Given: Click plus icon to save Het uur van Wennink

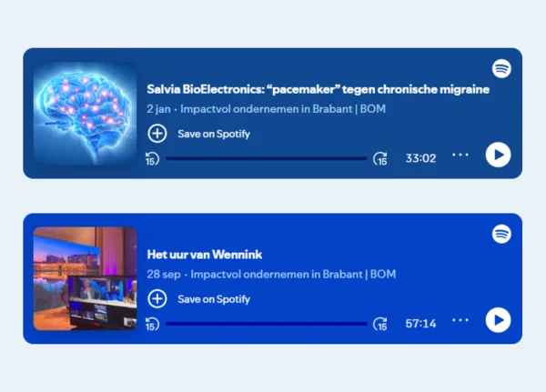Looking at the screenshot, I should (157, 299).
